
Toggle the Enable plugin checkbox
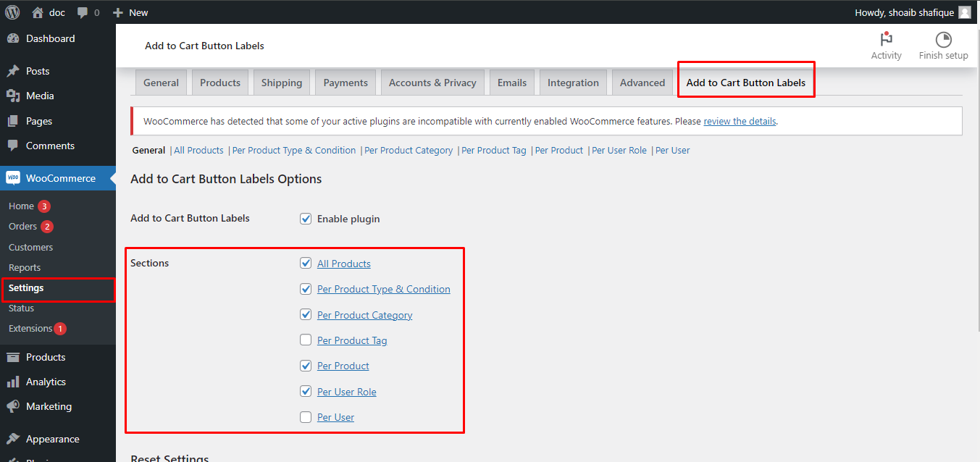(306, 219)
